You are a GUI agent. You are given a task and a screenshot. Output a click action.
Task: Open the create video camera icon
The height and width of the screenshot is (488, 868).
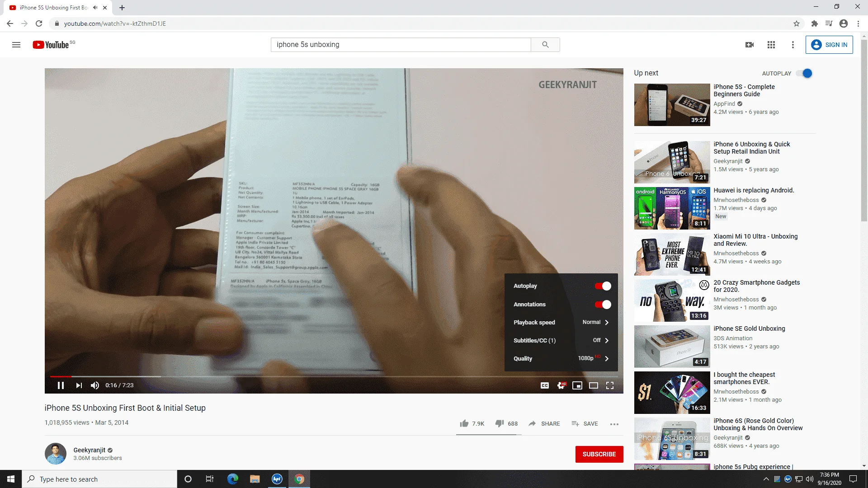750,45
